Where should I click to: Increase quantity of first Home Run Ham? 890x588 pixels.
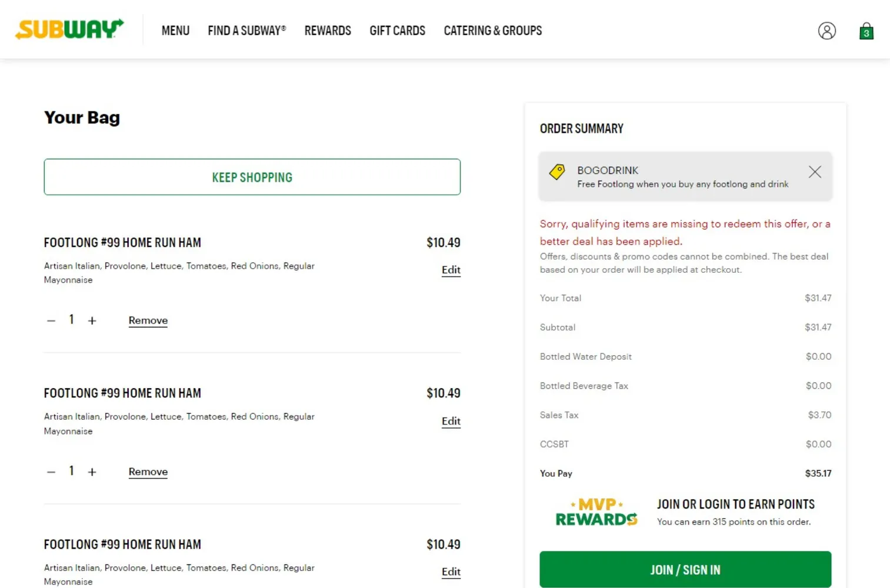[x=92, y=320]
